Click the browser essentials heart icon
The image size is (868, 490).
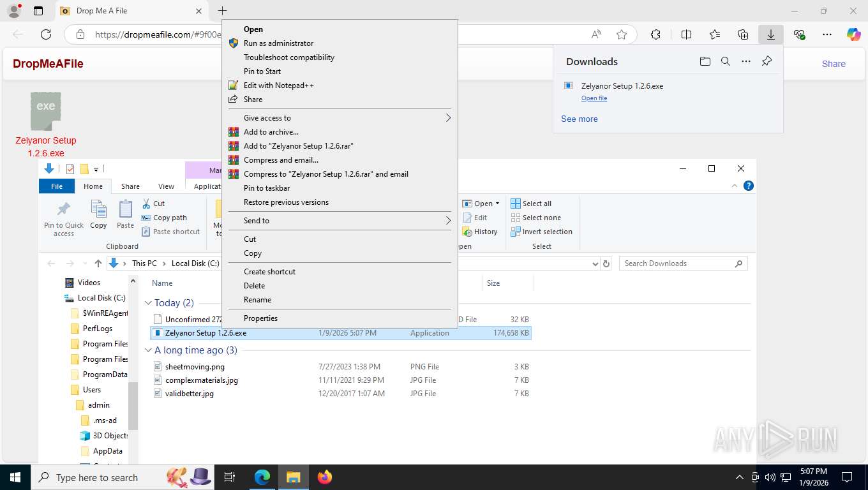click(x=799, y=34)
